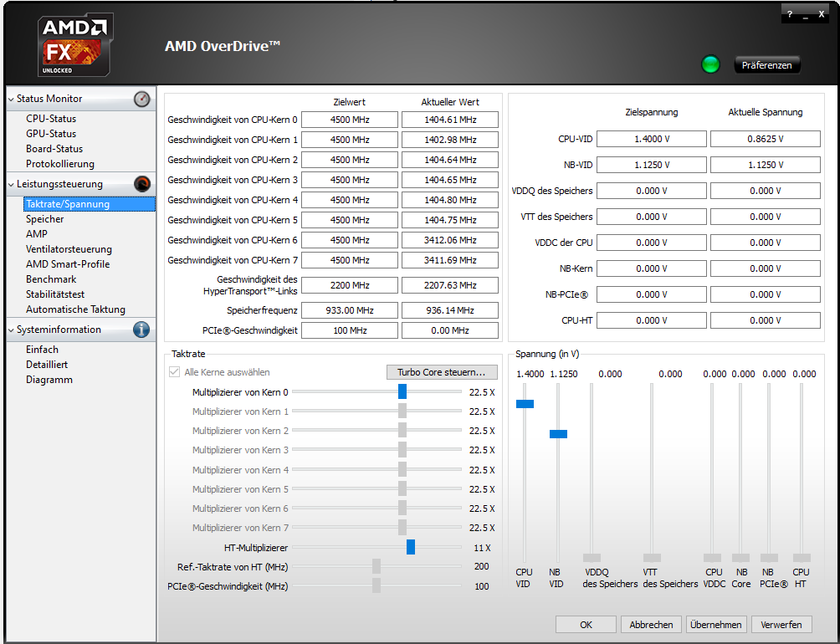Screen dimensions: 840x644
Task: Click the Multiplizierer von Kern 0 slider handle
Action: (402, 392)
